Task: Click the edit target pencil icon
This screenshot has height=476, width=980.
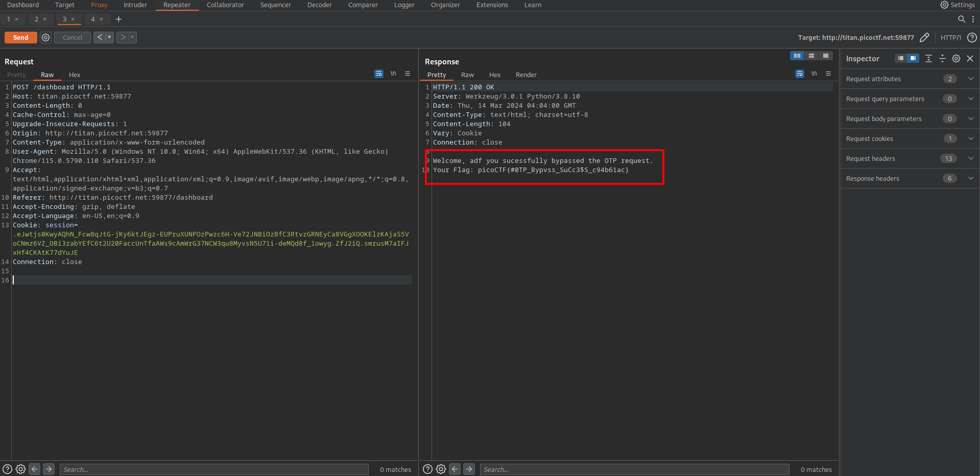Action: [x=924, y=37]
